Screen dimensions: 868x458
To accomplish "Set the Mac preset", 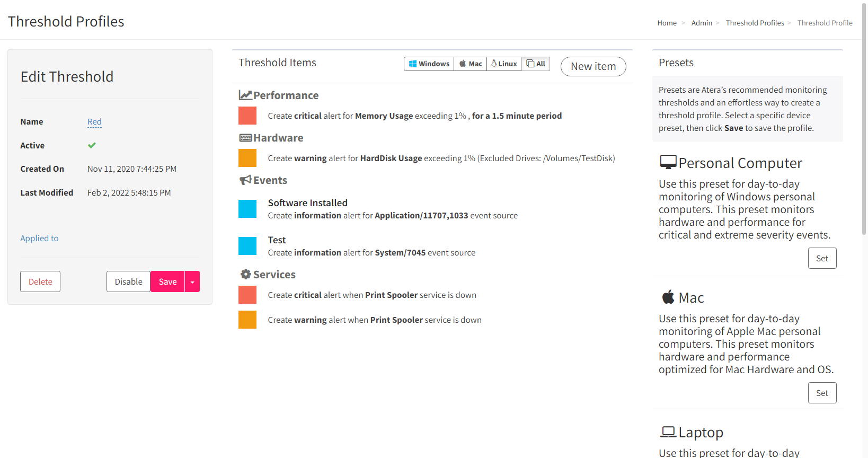I will [822, 393].
